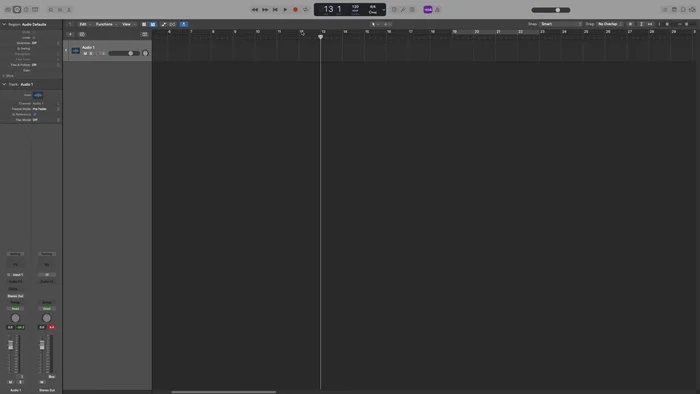Go to beginning of project
This screenshot has width=700, height=394.
pos(275,9)
